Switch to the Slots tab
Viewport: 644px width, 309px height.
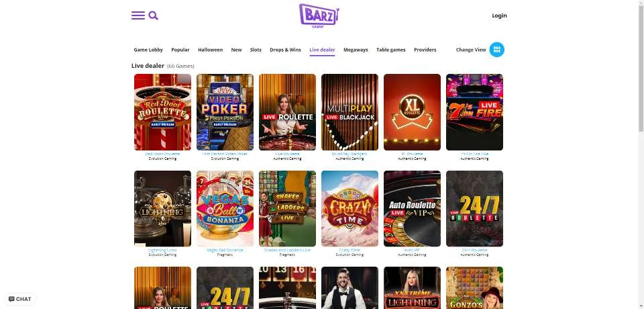click(256, 50)
